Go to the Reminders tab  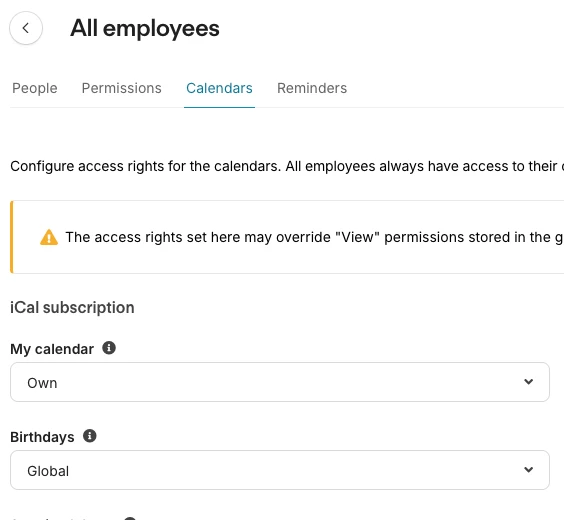click(312, 88)
